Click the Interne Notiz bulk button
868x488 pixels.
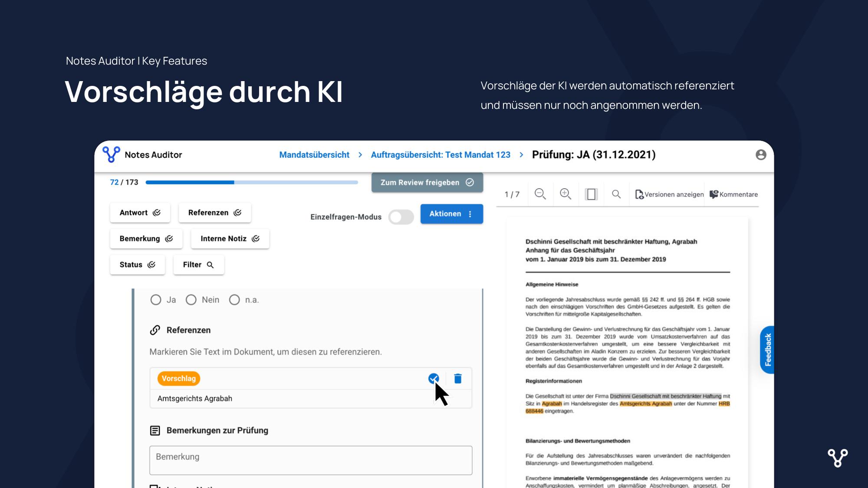point(230,239)
